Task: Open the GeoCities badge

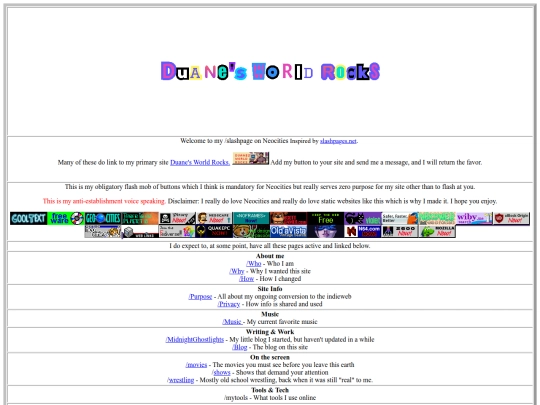Action: 103,218
